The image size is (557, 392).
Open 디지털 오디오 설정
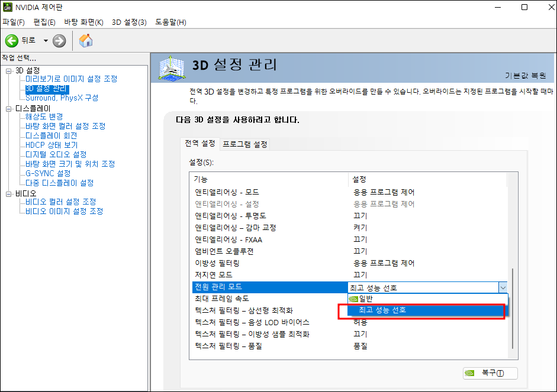click(56, 155)
